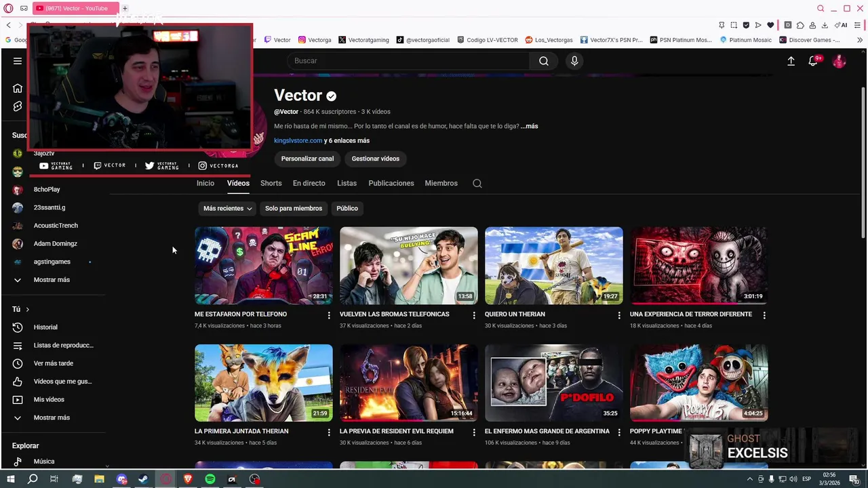Open PSN Platinum Mosaic bookmark
The image size is (868, 488).
click(680, 40)
